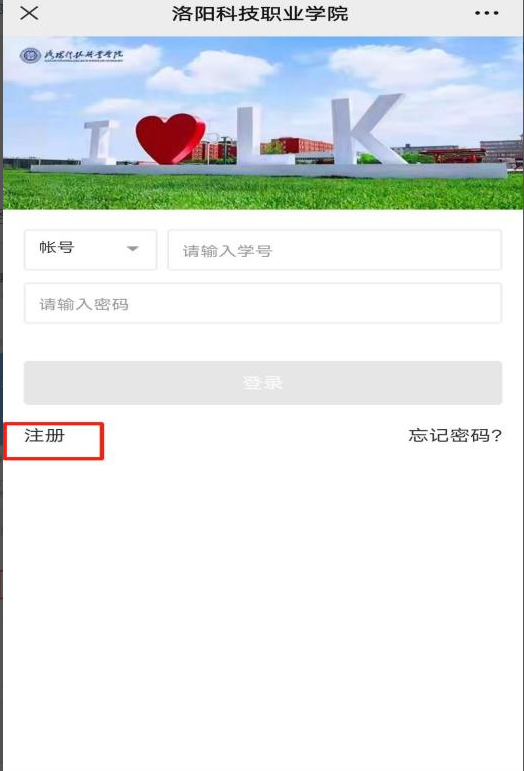Follow the 忘记密码? forgot password link
Image resolution: width=524 pixels, height=771 pixels.
click(455, 435)
